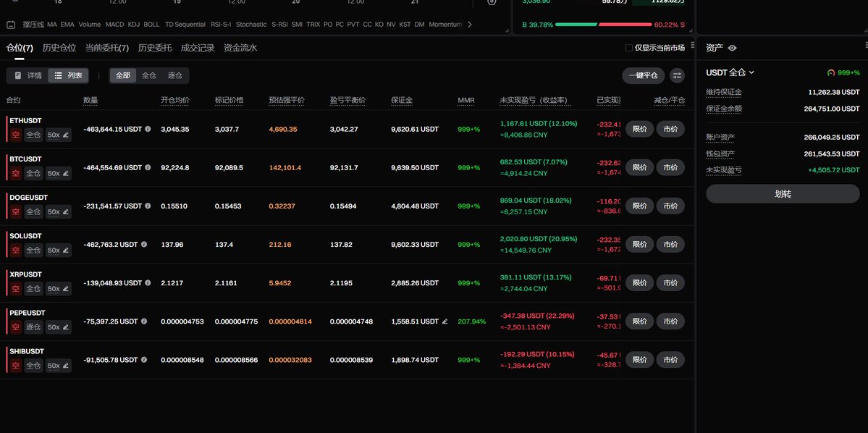Close BTCUSDT with the 市价 button

click(670, 167)
